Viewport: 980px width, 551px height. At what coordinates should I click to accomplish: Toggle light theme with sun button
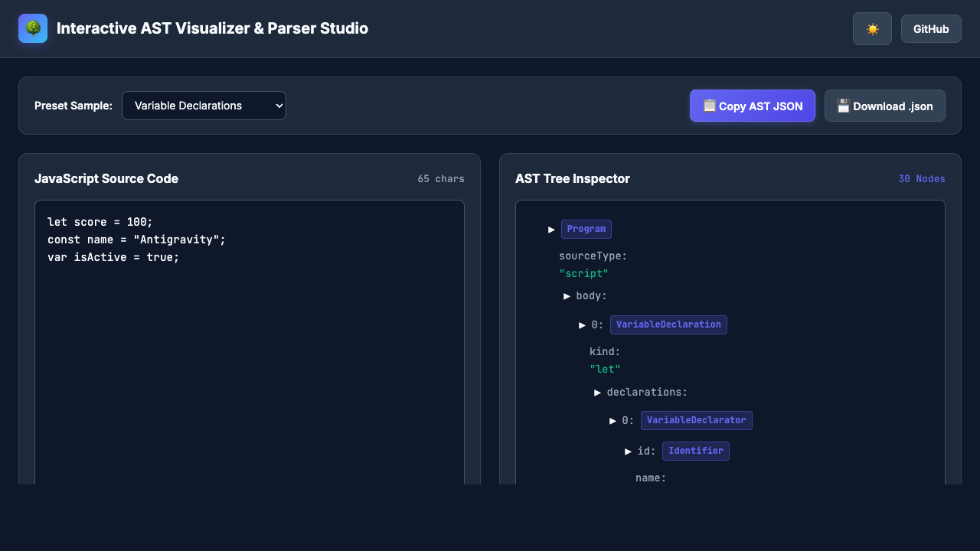pyautogui.click(x=872, y=29)
